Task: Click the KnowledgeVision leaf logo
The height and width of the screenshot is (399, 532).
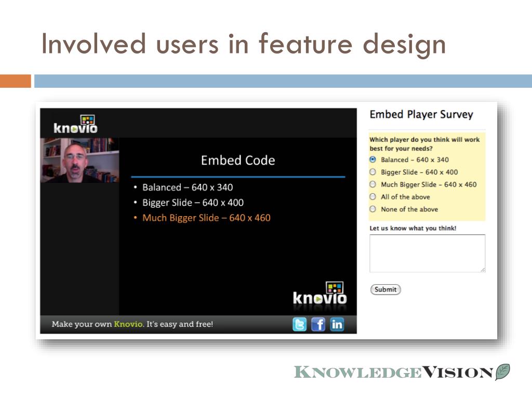Action: click(503, 372)
